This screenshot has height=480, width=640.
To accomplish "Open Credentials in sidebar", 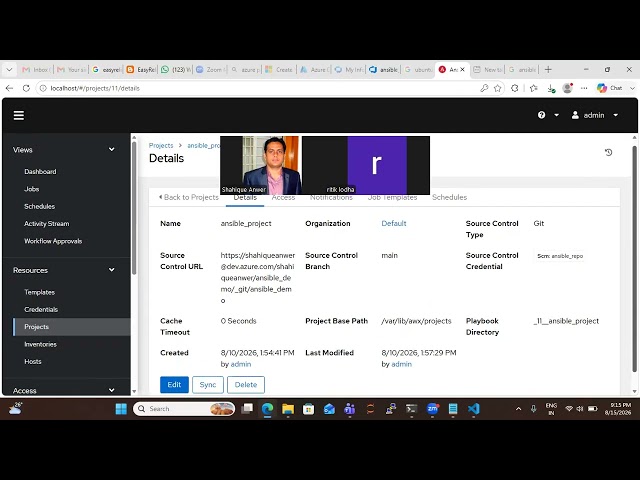I will tap(41, 309).
